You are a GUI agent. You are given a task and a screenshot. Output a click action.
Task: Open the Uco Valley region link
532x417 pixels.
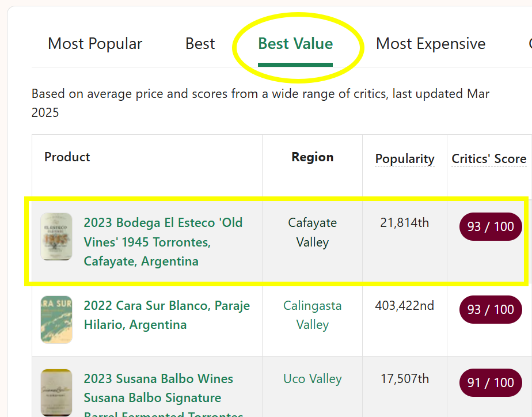click(313, 378)
